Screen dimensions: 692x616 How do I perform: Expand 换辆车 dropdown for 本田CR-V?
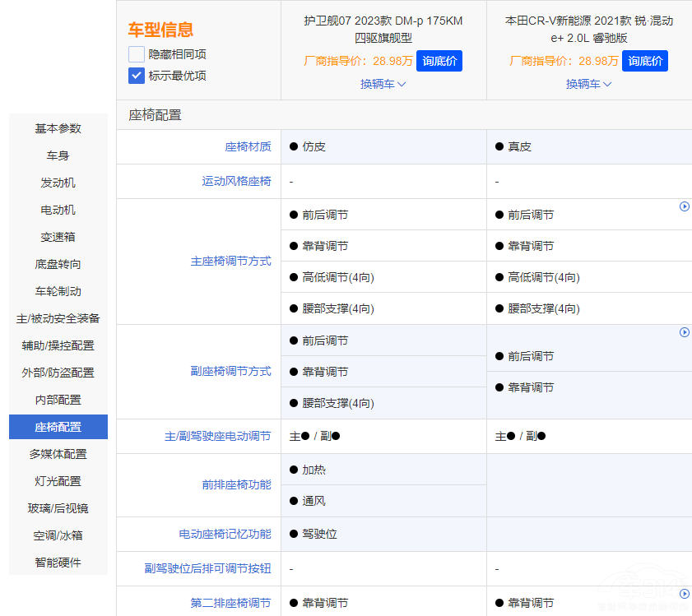tap(588, 84)
